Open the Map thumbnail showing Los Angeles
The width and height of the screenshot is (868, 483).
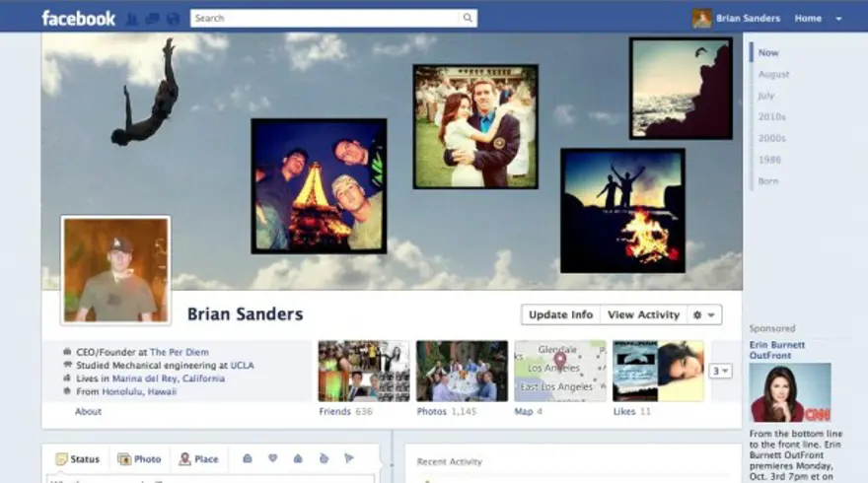tap(560, 371)
